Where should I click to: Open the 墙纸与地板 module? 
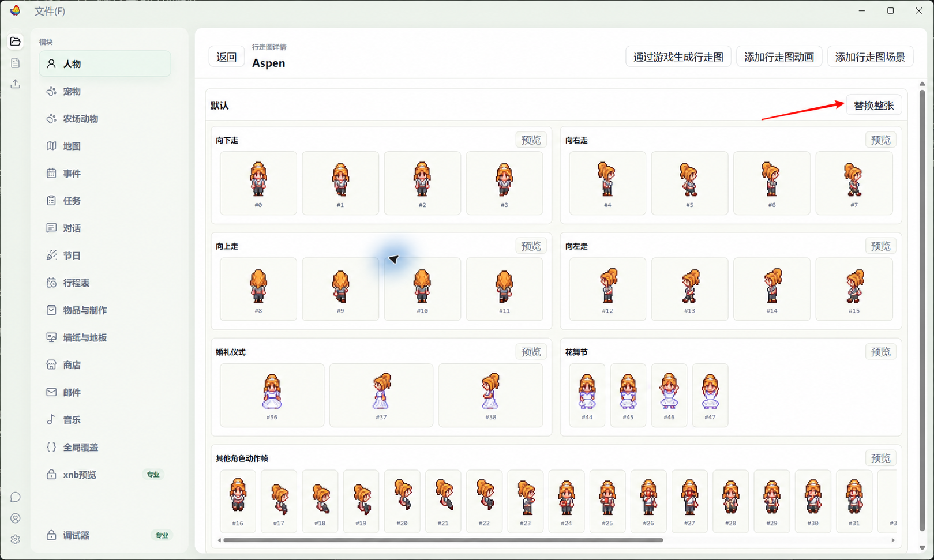pyautogui.click(x=105, y=337)
